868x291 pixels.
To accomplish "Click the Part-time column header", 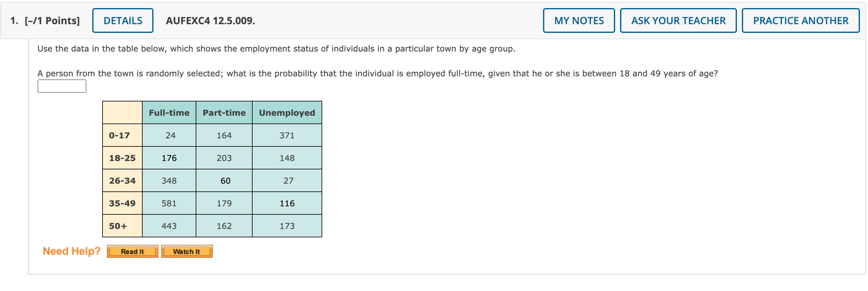I will pos(224,113).
